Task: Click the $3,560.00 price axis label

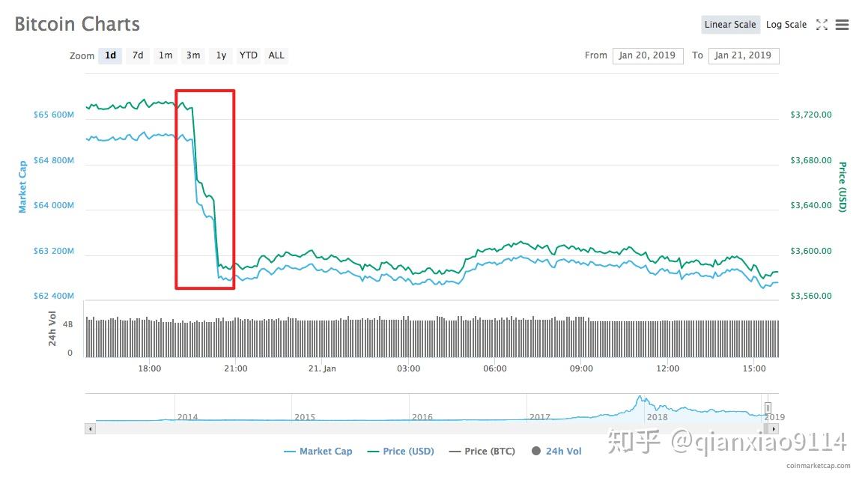Action: (x=810, y=296)
